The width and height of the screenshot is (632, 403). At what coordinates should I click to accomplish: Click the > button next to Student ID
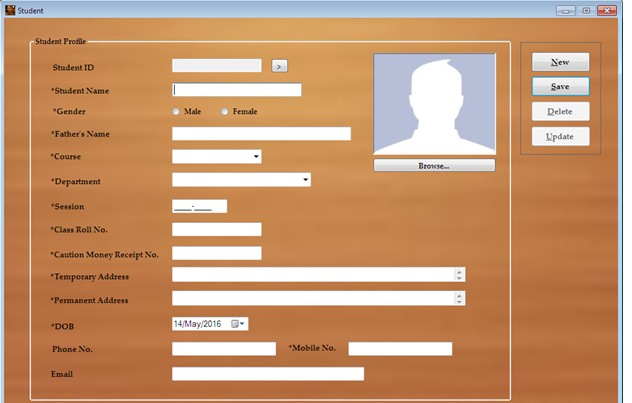(279, 66)
